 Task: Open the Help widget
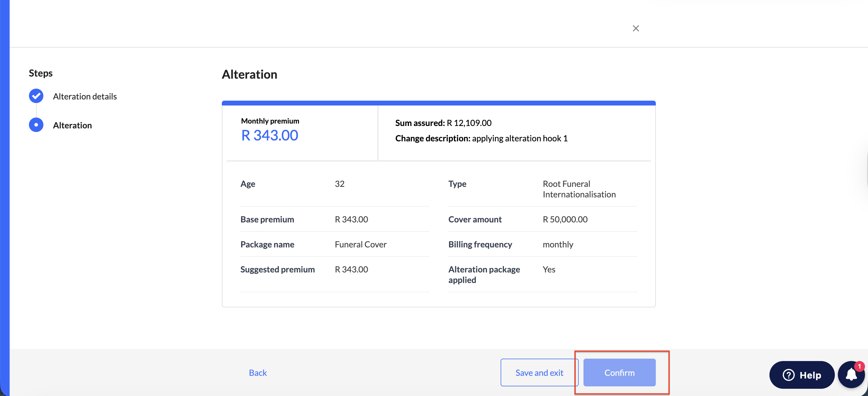(x=802, y=375)
